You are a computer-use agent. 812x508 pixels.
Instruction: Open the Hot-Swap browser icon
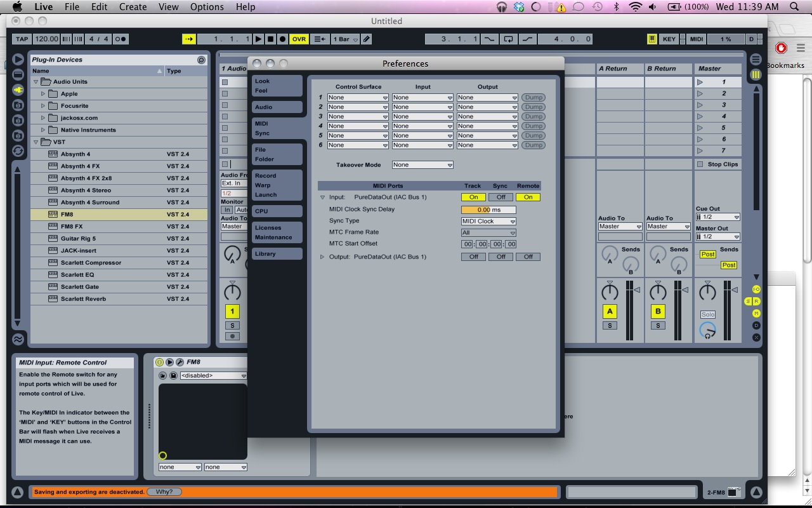(x=18, y=151)
